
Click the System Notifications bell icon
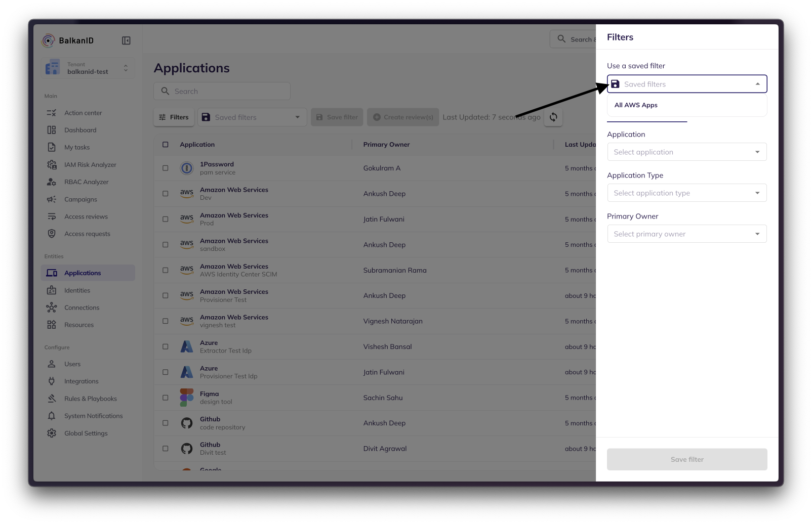pyautogui.click(x=52, y=416)
